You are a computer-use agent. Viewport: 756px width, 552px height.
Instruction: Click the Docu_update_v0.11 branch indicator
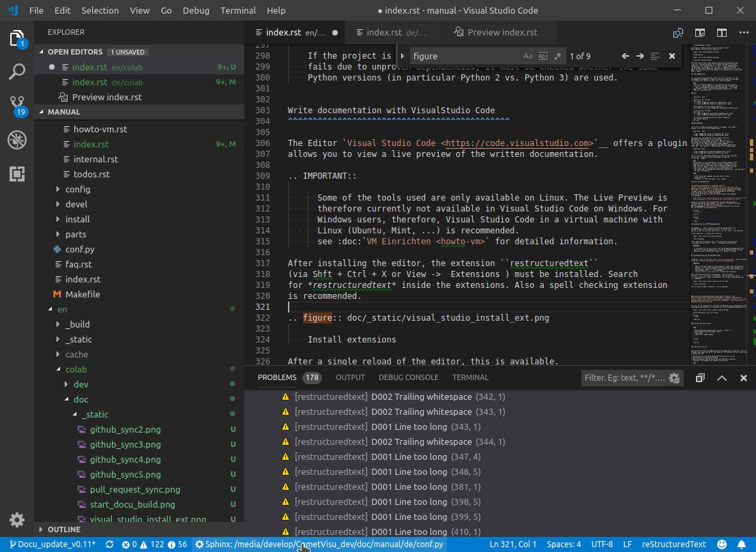52,544
